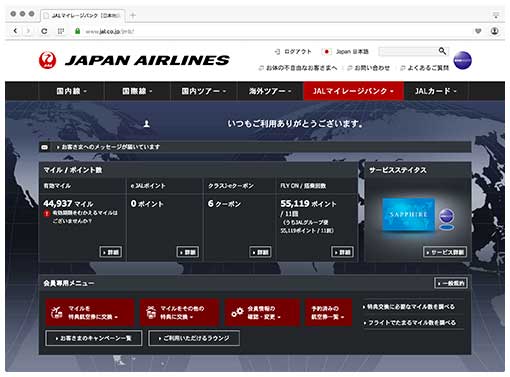Open the customer messages notification bar

point(255,147)
